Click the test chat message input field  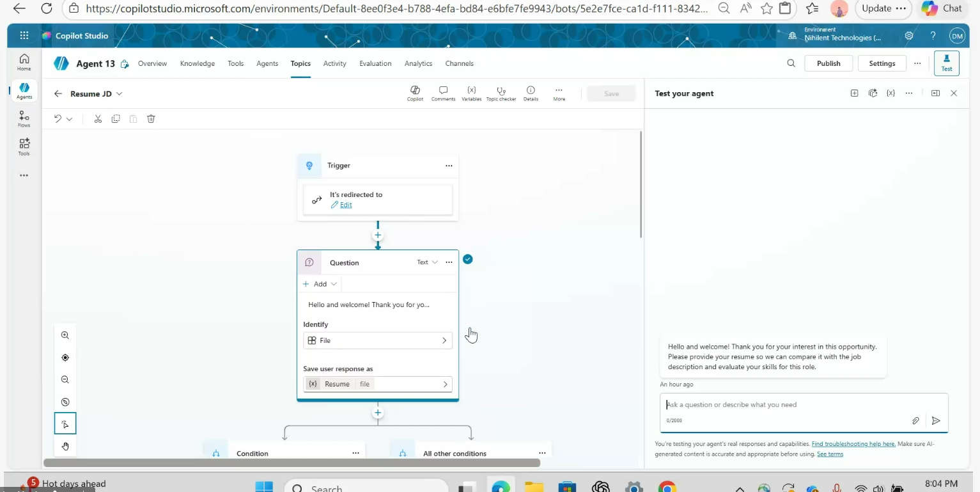click(x=786, y=404)
